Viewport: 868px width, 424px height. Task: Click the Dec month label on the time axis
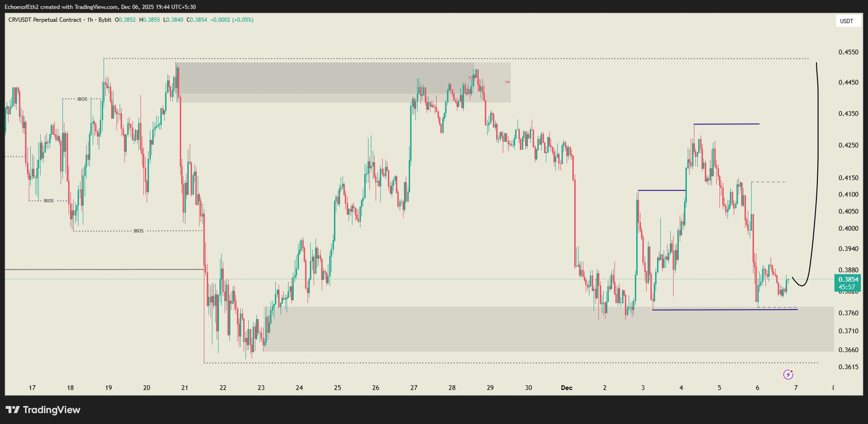tap(567, 388)
